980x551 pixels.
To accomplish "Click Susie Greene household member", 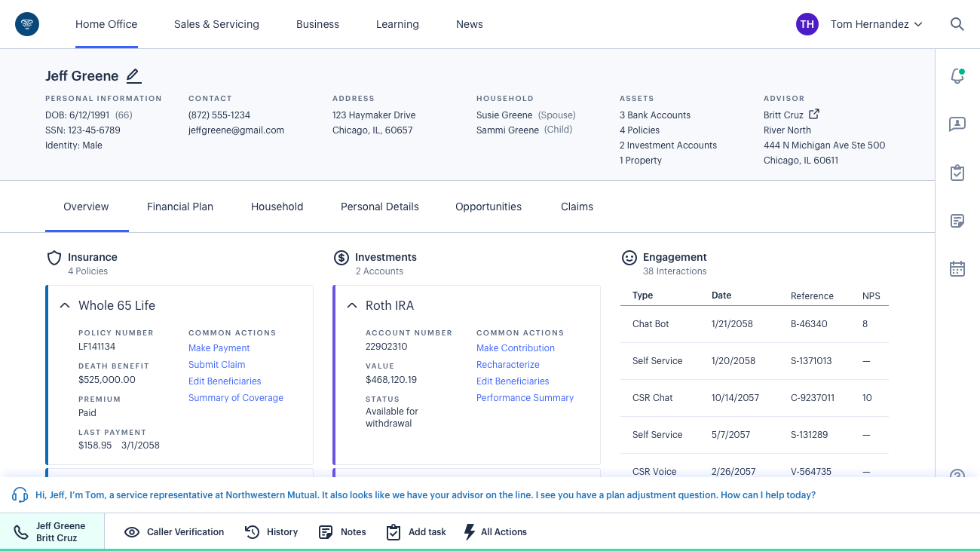I will click(504, 115).
